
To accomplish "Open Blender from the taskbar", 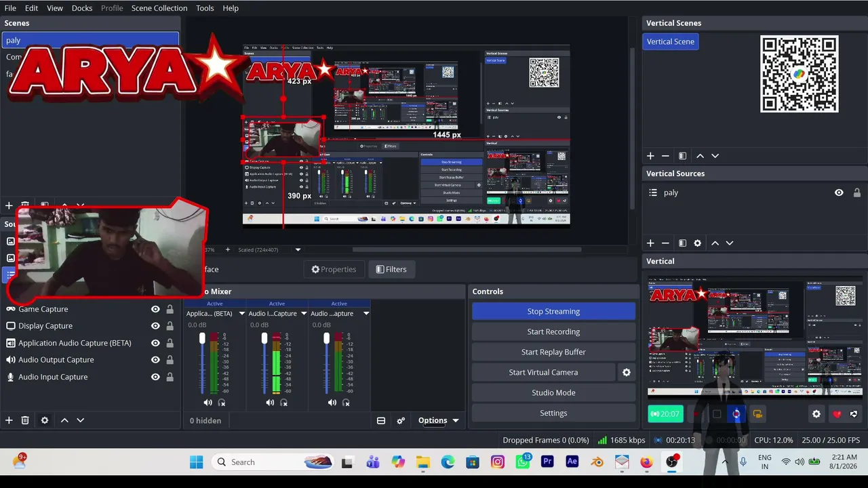I will tap(597, 462).
